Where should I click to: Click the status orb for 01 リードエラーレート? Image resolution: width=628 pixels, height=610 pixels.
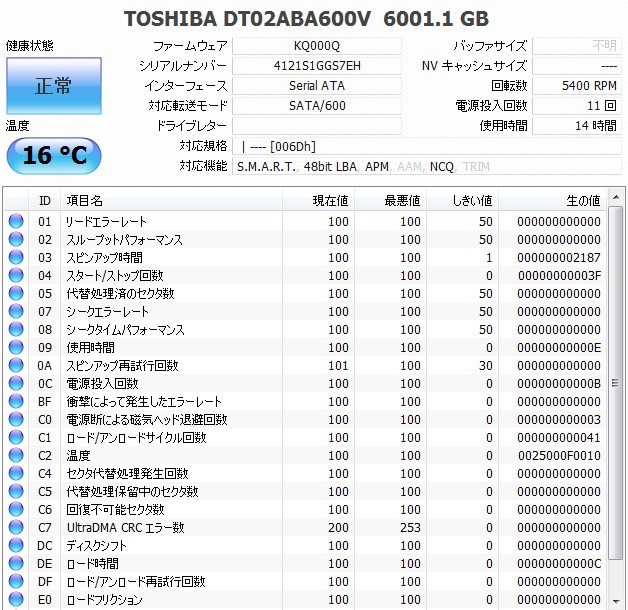coord(16,221)
